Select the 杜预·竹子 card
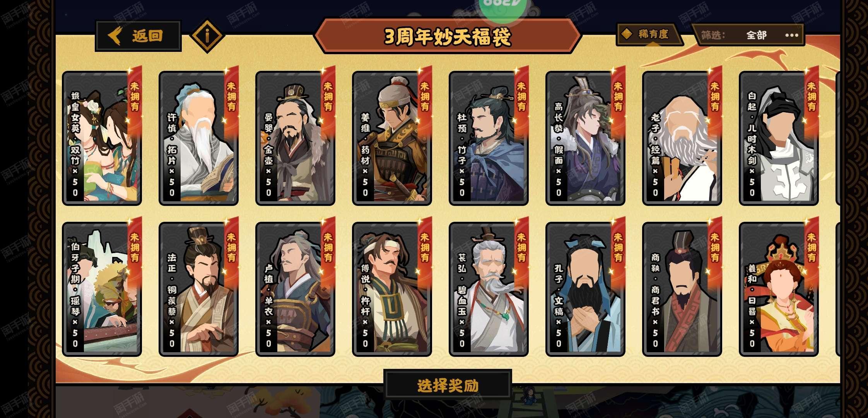 click(489, 138)
